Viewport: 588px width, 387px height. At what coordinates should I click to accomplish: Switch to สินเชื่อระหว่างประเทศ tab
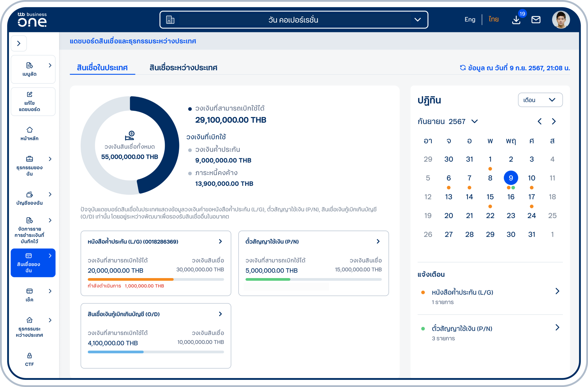(183, 68)
